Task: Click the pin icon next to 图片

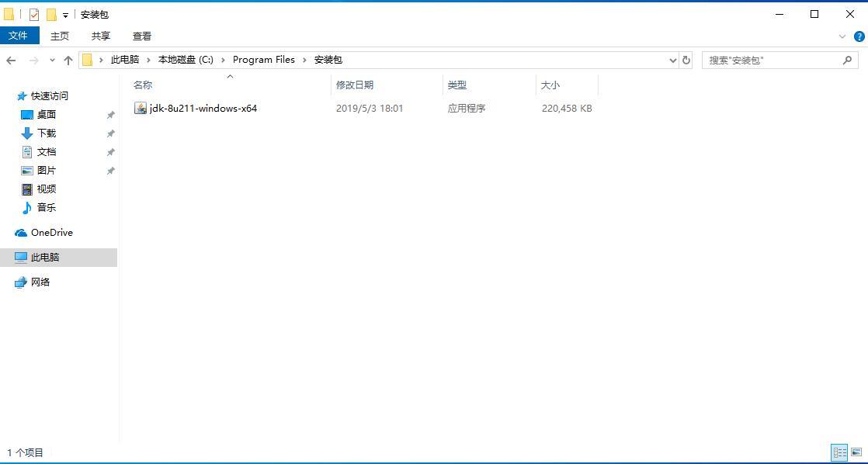Action: [111, 171]
